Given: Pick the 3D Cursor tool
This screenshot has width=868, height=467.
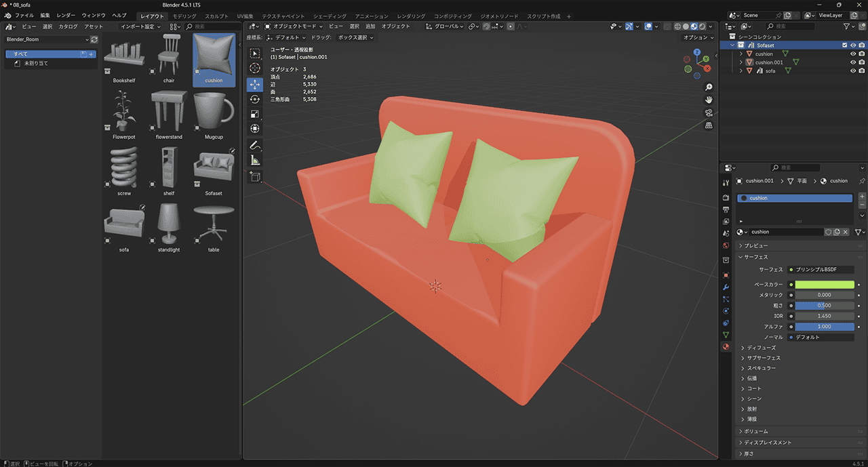Looking at the screenshot, I should pyautogui.click(x=255, y=68).
